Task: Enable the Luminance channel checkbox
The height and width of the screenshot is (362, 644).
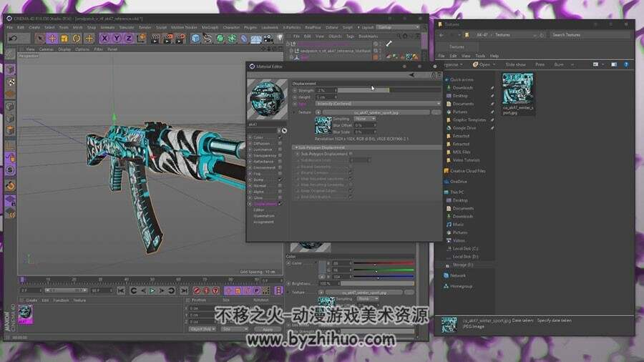Action: pyautogui.click(x=280, y=150)
